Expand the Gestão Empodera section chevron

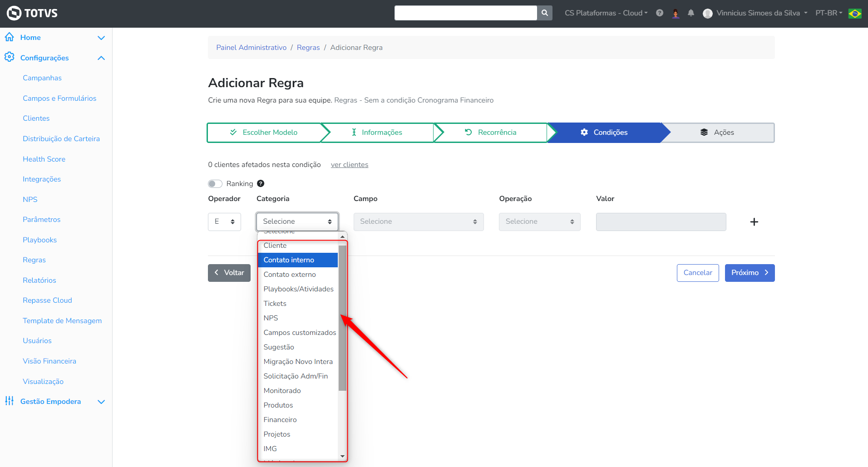point(101,402)
